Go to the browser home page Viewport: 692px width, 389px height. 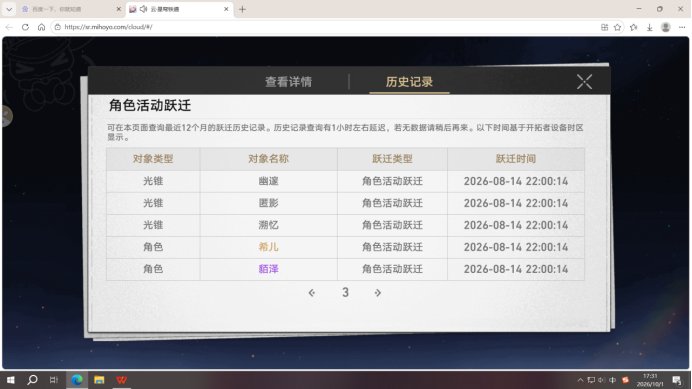[41, 27]
